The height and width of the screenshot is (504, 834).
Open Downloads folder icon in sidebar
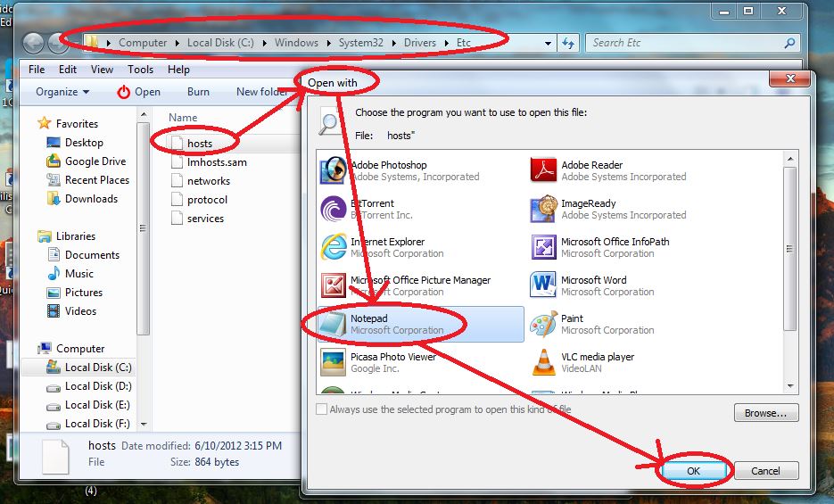point(54,198)
